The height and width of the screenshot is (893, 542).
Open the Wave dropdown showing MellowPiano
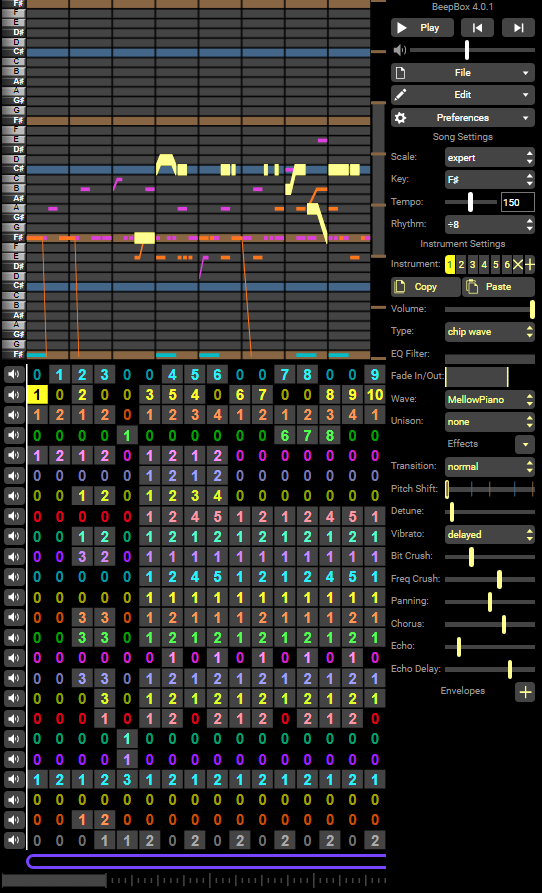pos(490,400)
